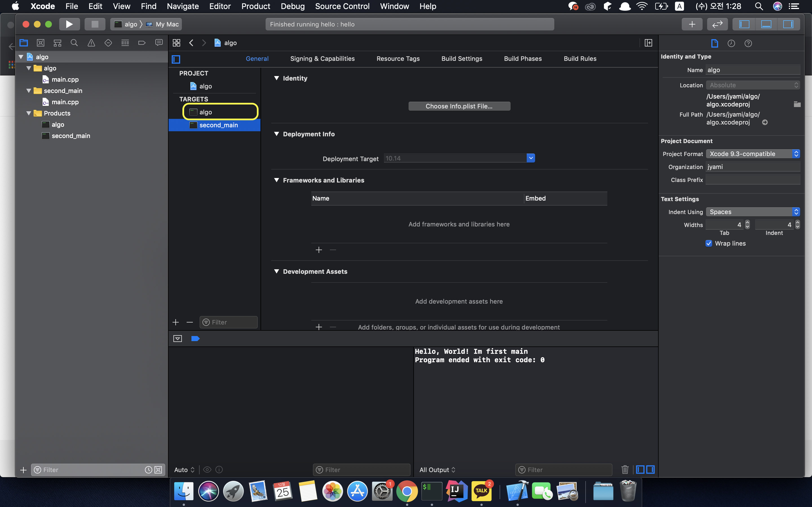812x507 pixels.
Task: Click the Library plus button in toolbar
Action: point(692,24)
